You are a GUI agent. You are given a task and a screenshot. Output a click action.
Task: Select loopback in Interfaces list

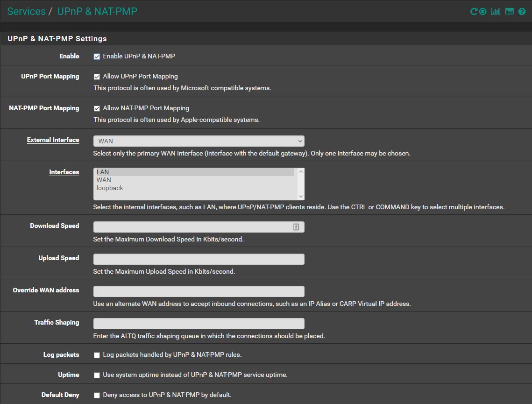(x=110, y=188)
